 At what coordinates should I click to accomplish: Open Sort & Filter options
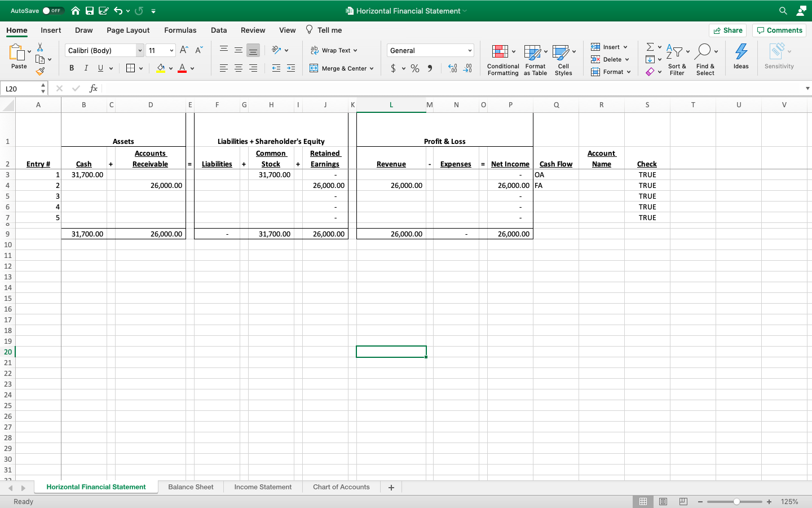coord(677,60)
